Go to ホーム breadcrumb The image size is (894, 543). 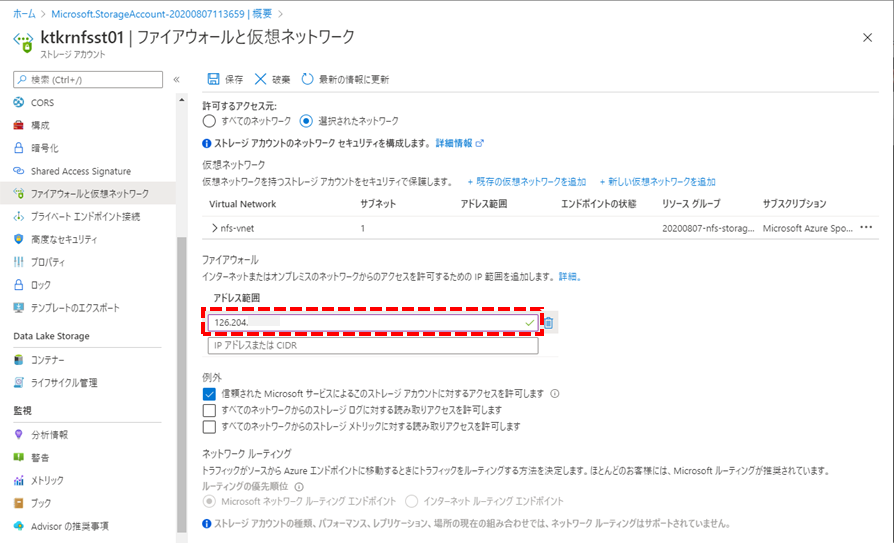25,14
